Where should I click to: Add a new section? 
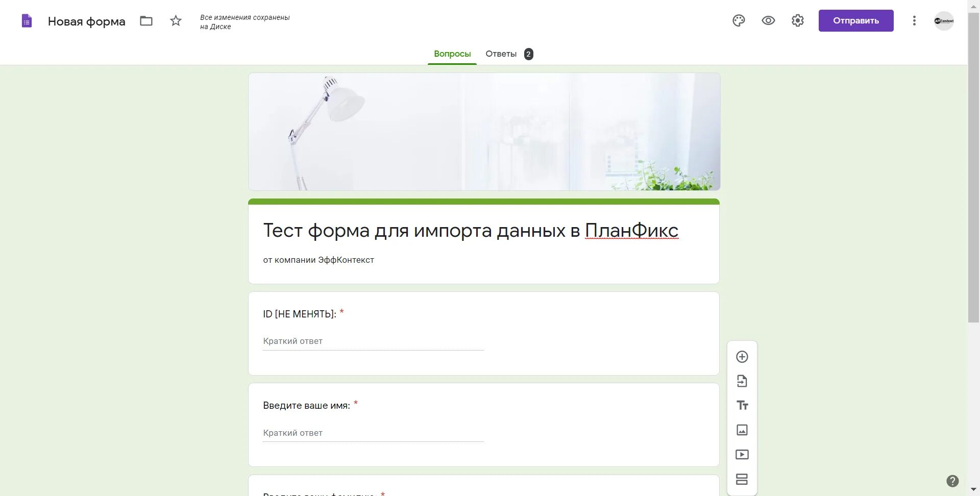742,479
